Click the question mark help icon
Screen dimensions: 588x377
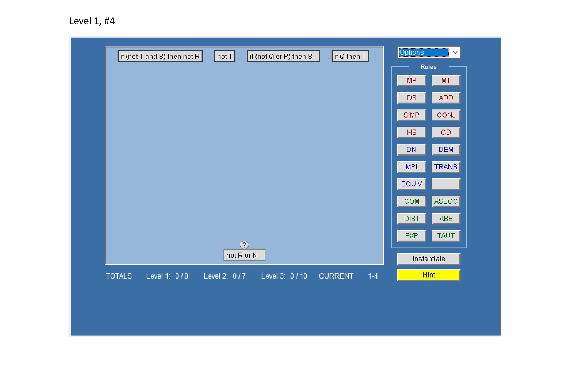[244, 244]
